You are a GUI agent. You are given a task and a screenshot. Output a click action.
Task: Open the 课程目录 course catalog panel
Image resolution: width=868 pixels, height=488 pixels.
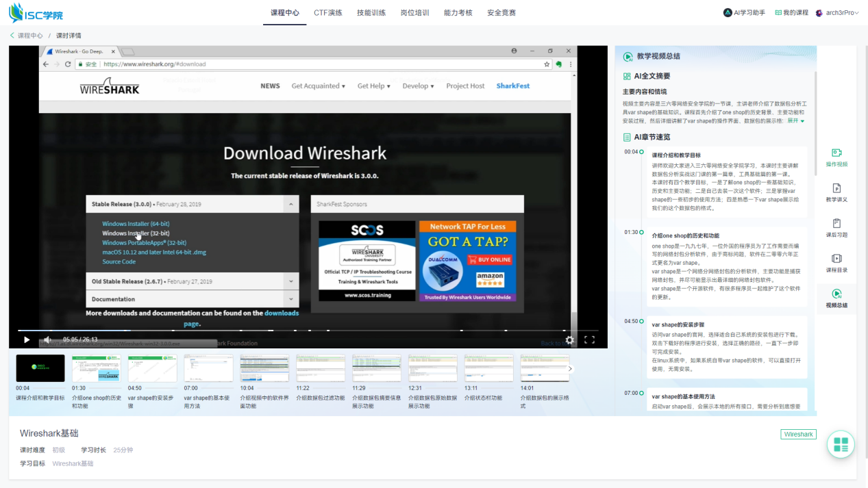pos(836,263)
